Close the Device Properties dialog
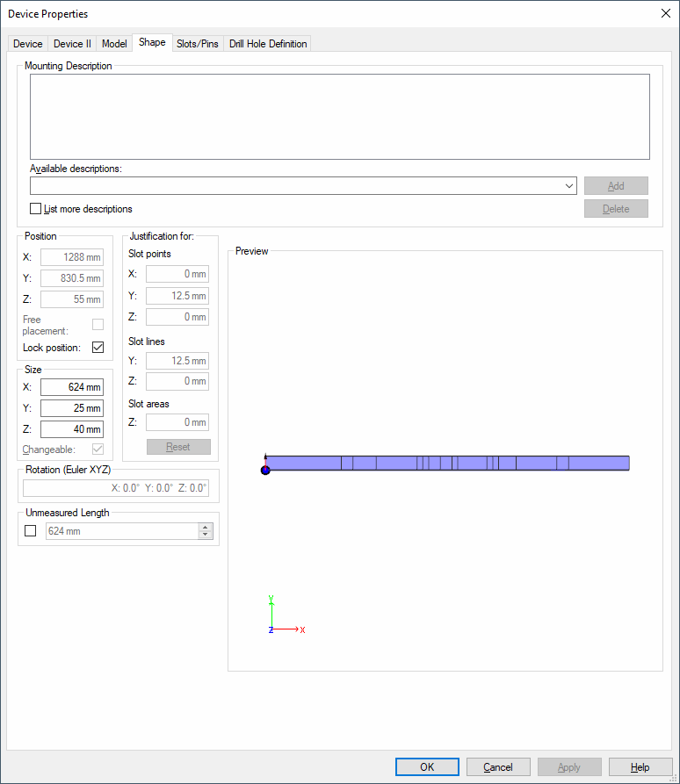This screenshot has width=680, height=784. 664,13
